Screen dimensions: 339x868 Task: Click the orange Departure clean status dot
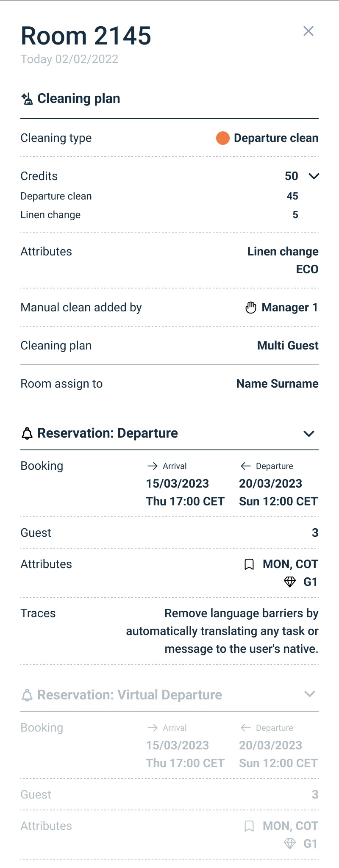223,138
